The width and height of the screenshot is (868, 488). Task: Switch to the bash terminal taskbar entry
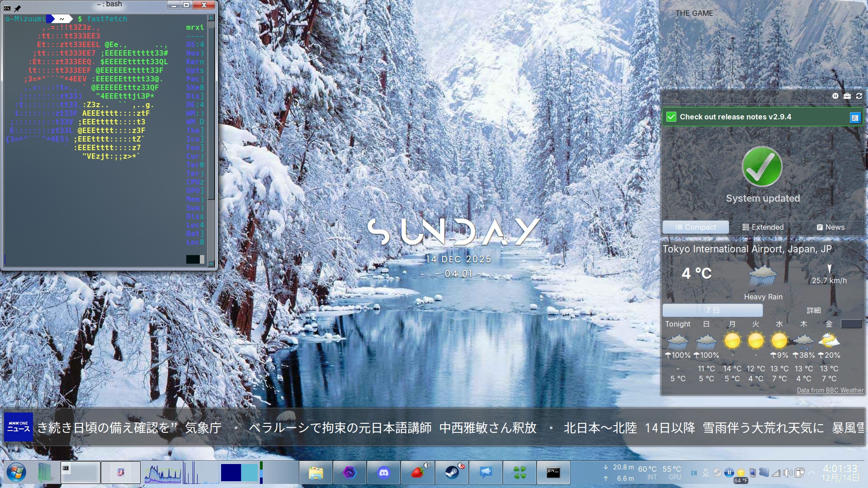click(x=80, y=473)
